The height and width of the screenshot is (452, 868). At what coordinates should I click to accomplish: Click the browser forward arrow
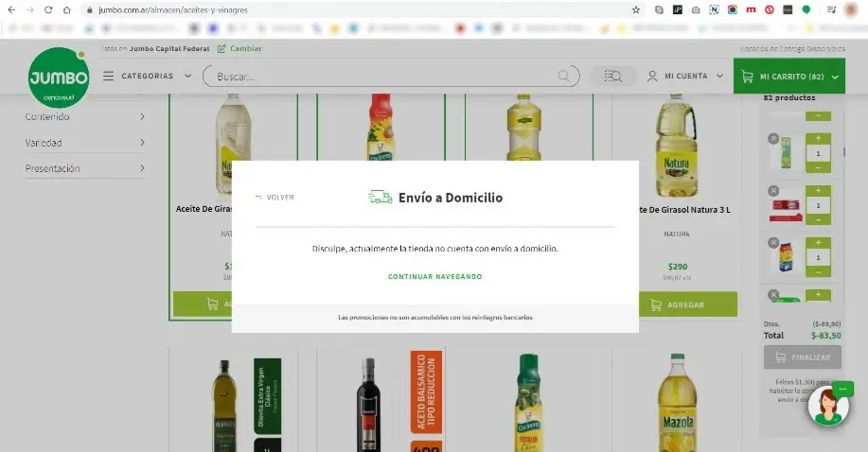point(30,10)
